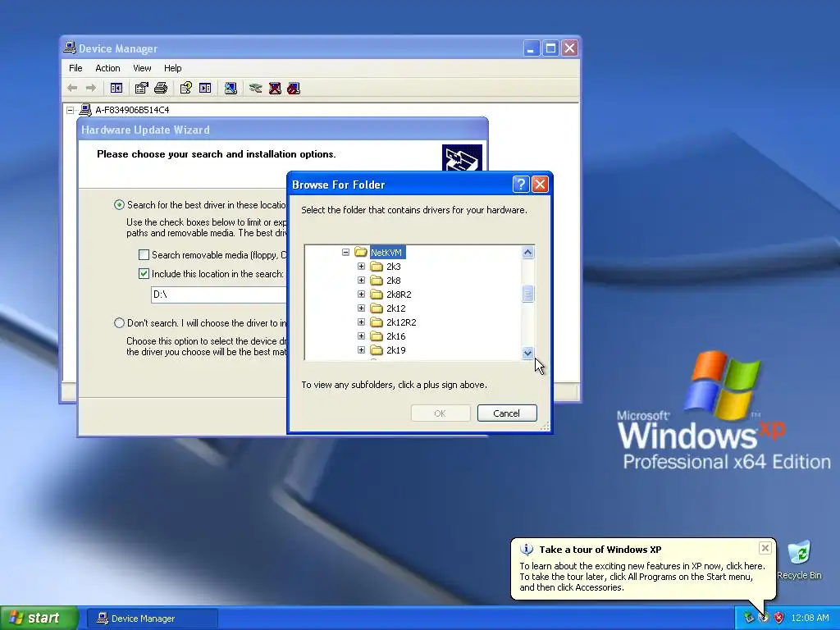Image resolution: width=840 pixels, height=630 pixels.
Task: Expand the 2k8R2 folder node
Action: tap(361, 294)
